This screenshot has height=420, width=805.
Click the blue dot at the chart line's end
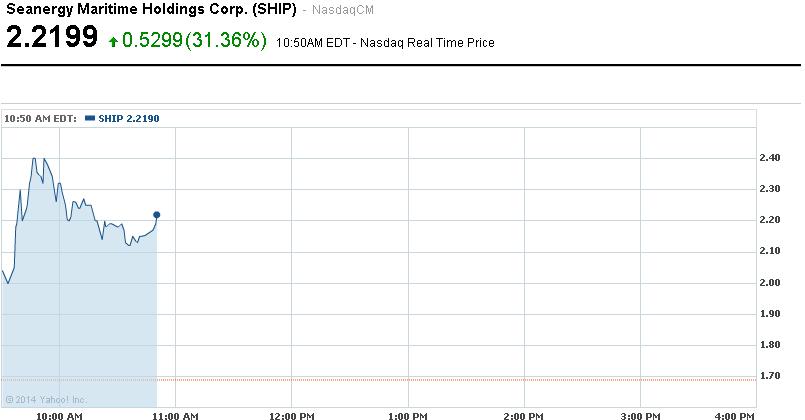157,215
